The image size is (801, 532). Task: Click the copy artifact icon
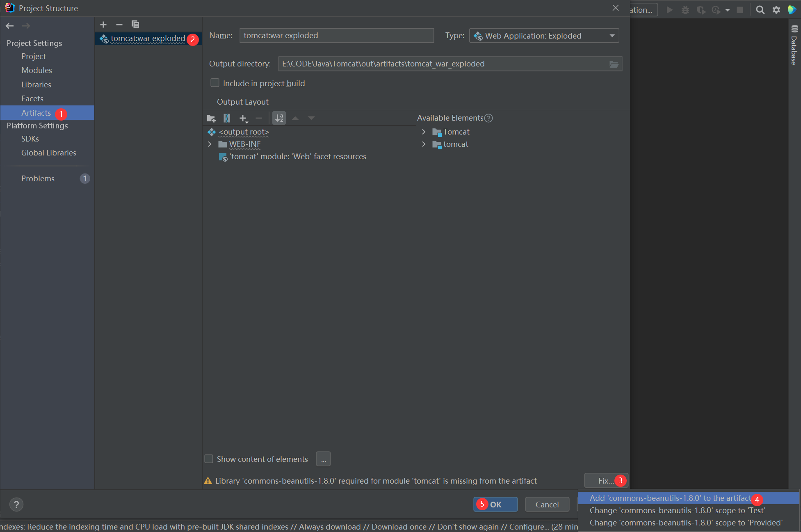coord(135,25)
